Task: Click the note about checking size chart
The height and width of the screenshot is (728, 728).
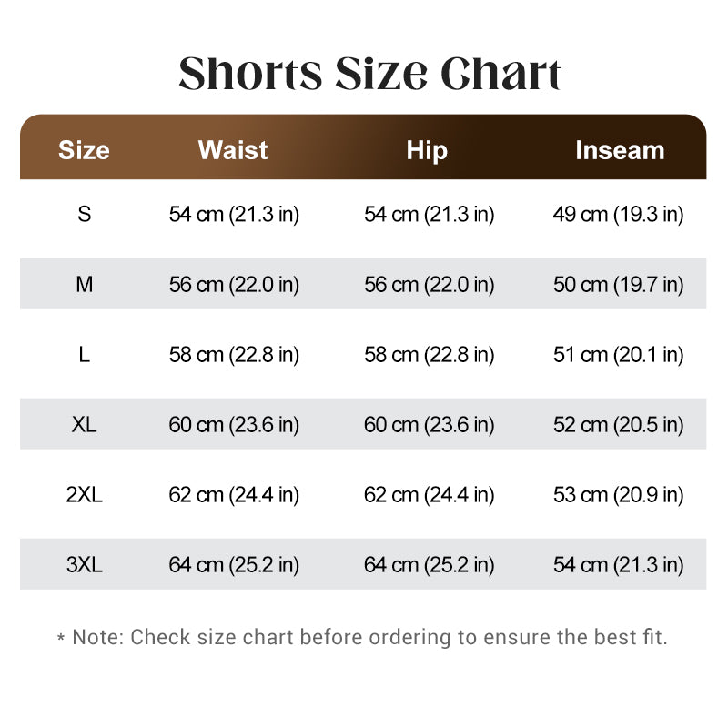Action: coord(362,638)
